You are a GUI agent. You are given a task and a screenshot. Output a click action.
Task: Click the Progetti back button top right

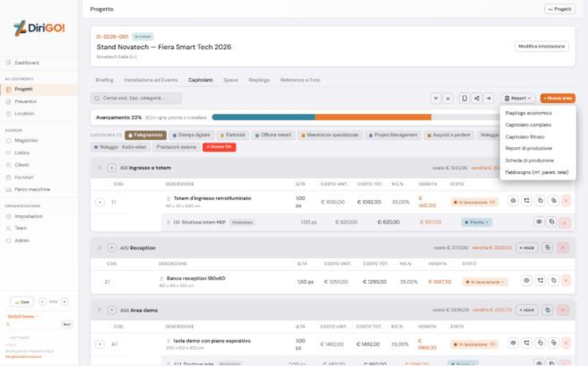click(559, 9)
